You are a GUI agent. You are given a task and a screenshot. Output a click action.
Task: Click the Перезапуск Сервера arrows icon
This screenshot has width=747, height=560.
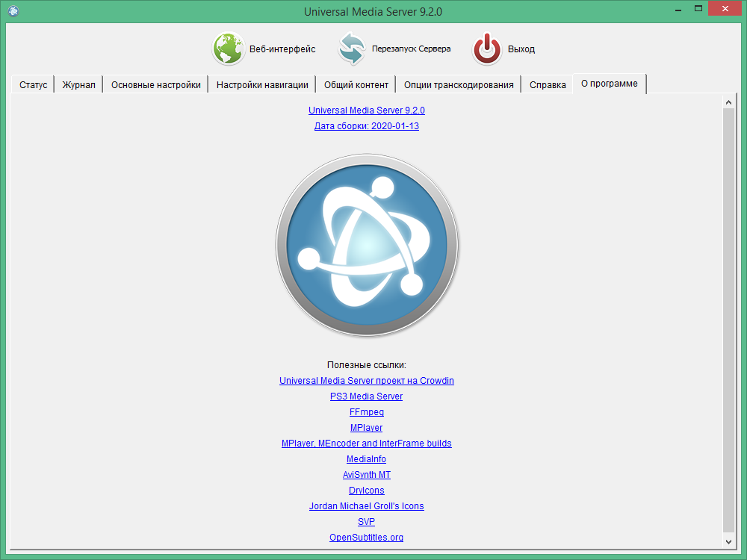click(x=352, y=49)
